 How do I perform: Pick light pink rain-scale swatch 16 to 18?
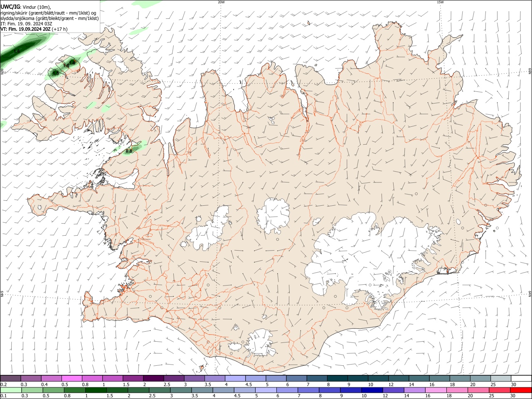[435, 390]
